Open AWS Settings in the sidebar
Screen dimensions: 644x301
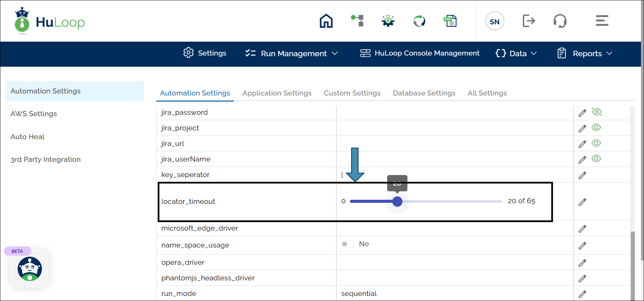click(34, 114)
